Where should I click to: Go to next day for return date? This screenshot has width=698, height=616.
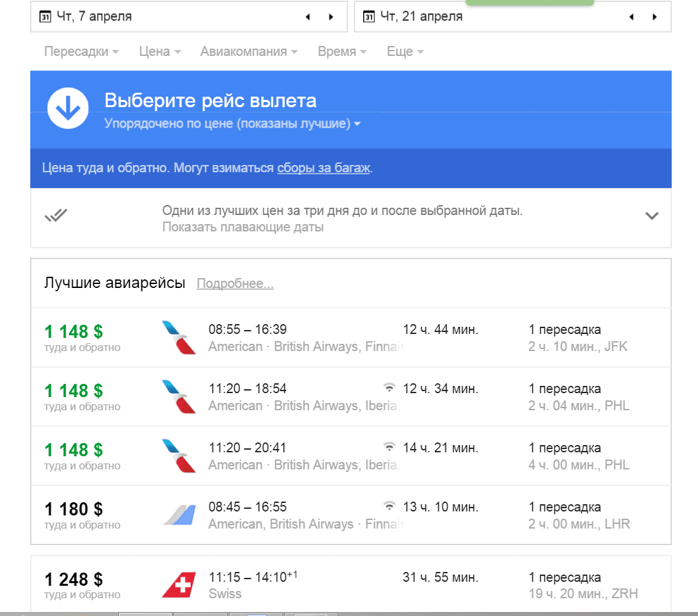(655, 17)
